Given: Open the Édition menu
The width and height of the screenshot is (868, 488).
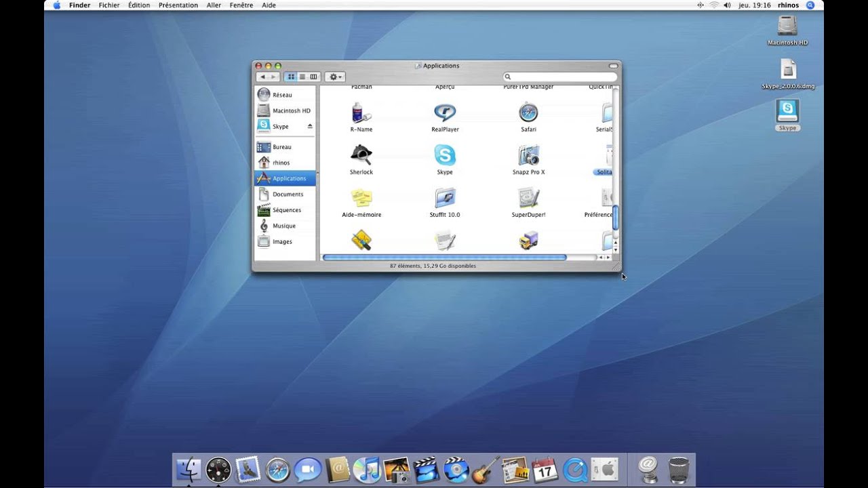Looking at the screenshot, I should (x=139, y=5).
